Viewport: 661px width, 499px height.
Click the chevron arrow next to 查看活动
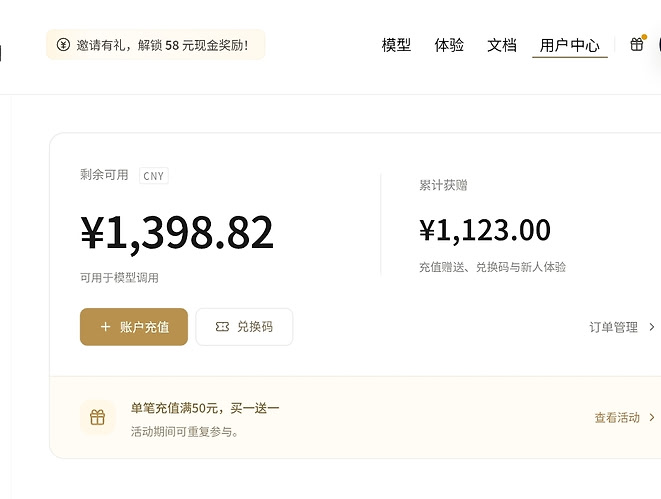coord(652,417)
